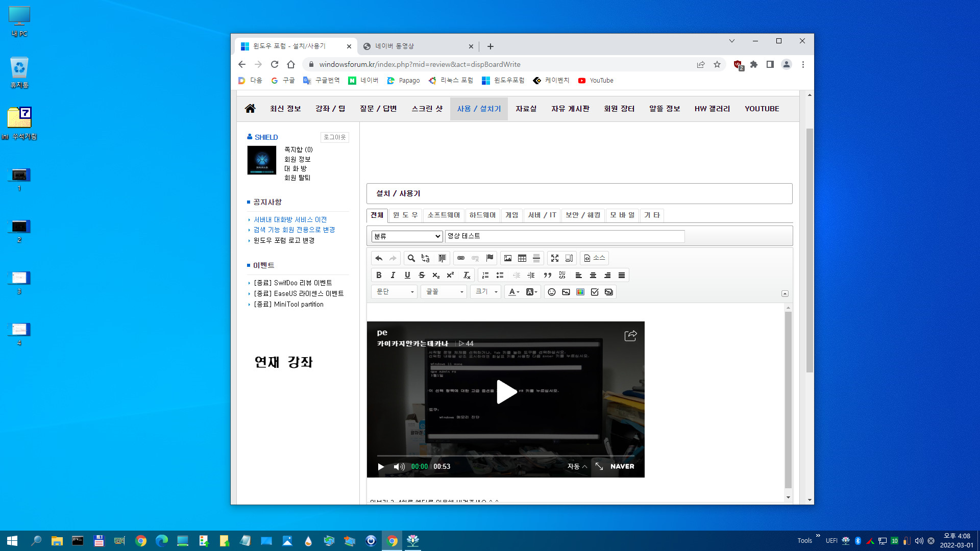Open the Replace tool in editor toolbar
This screenshot has width=980, height=551.
tap(426, 258)
